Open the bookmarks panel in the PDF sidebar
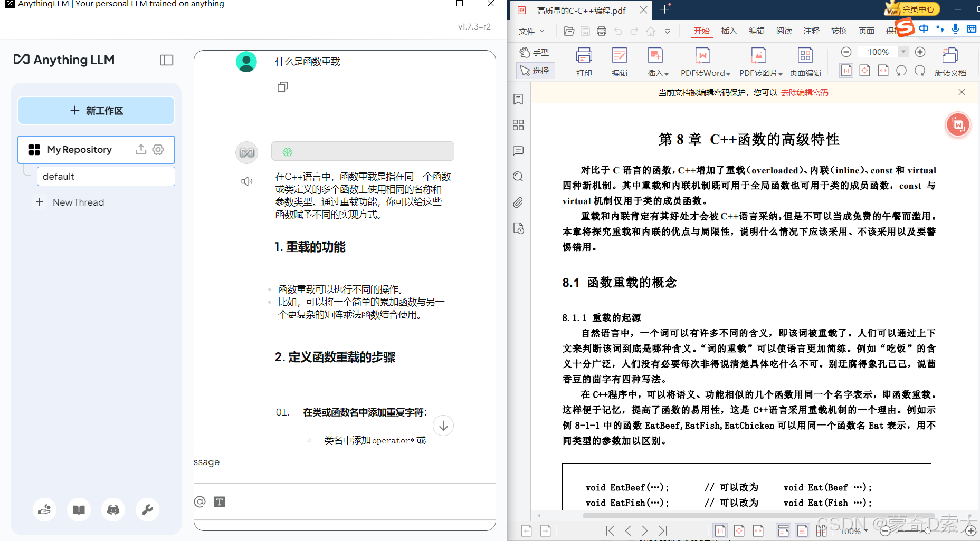Viewport: 980px width, 541px height. [x=518, y=99]
